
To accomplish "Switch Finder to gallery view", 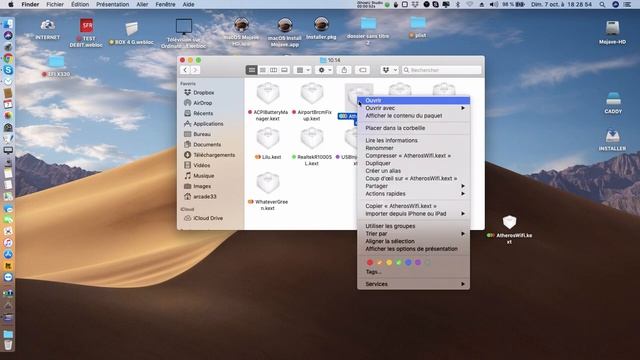I will tap(284, 70).
